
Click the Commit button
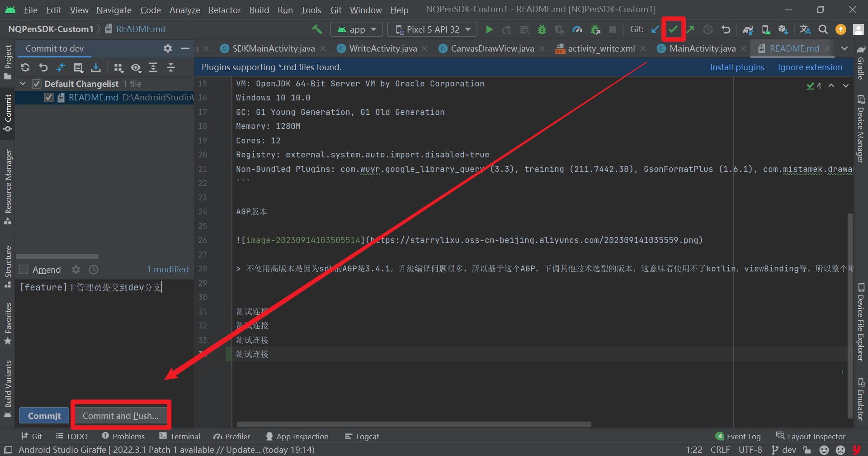(44, 416)
